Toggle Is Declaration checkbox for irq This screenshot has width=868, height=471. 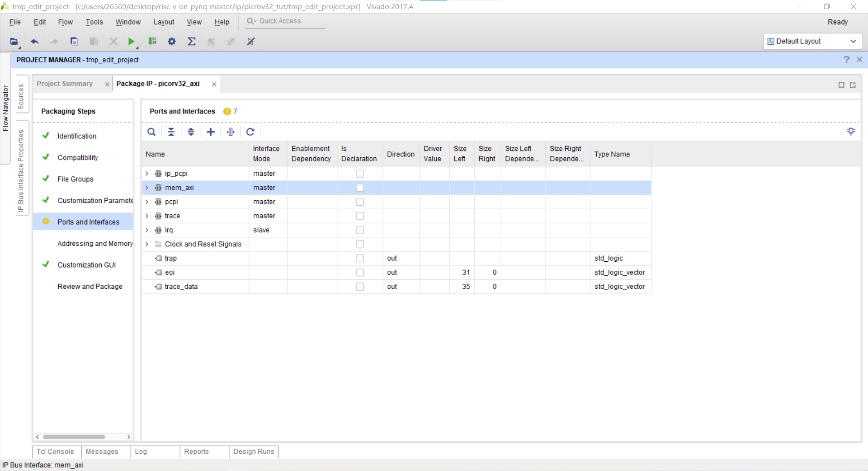(x=360, y=230)
